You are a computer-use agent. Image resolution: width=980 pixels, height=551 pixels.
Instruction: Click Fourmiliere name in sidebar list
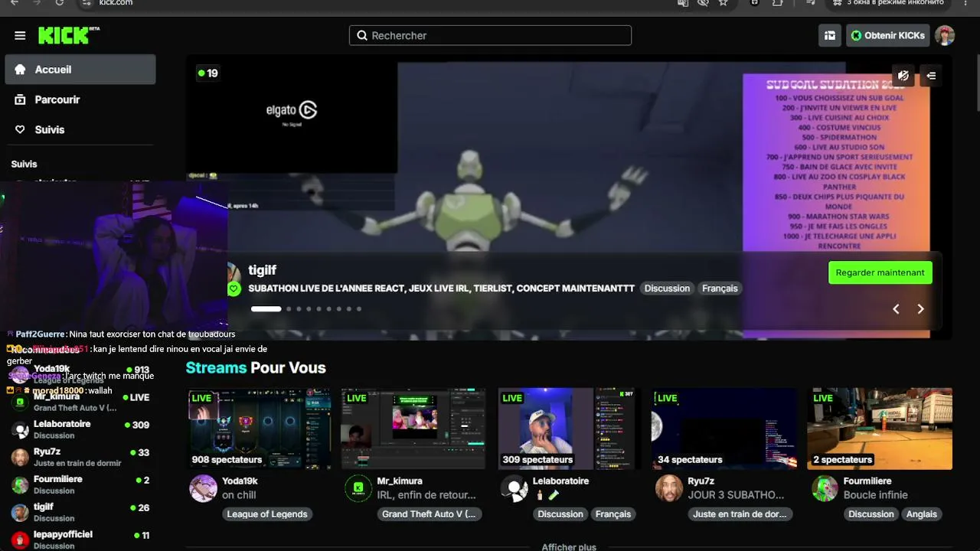58,479
